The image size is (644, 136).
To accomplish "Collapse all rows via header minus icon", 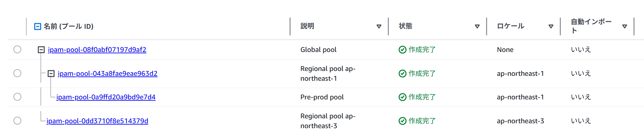I will click(38, 26).
